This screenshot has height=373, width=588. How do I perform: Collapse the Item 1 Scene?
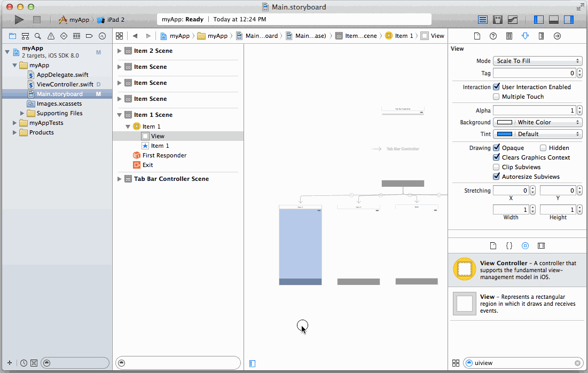point(119,115)
